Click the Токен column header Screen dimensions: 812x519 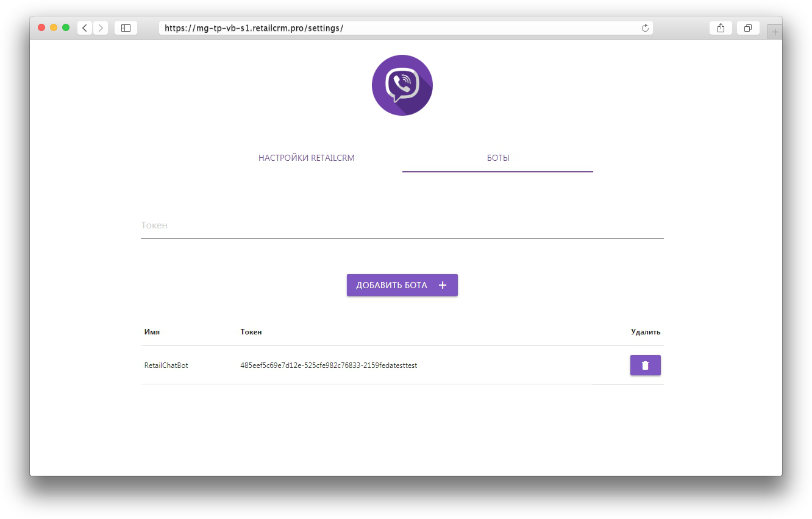[x=251, y=332]
